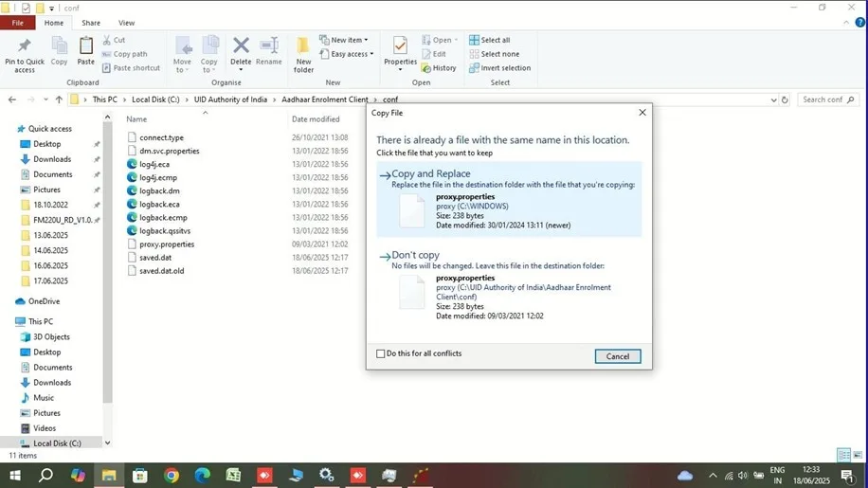Image resolution: width=868 pixels, height=488 pixels.
Task: Click Invert selection in the ribbon
Action: (x=500, y=68)
